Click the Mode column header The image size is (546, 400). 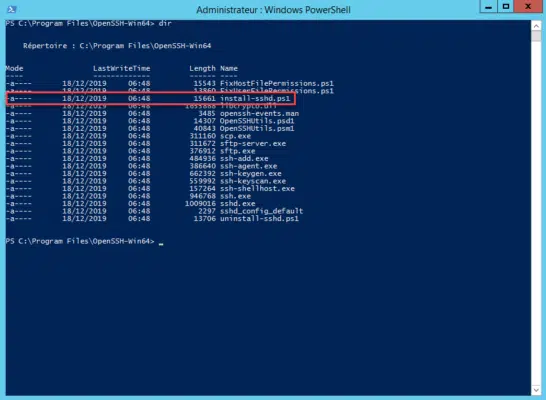(14, 69)
